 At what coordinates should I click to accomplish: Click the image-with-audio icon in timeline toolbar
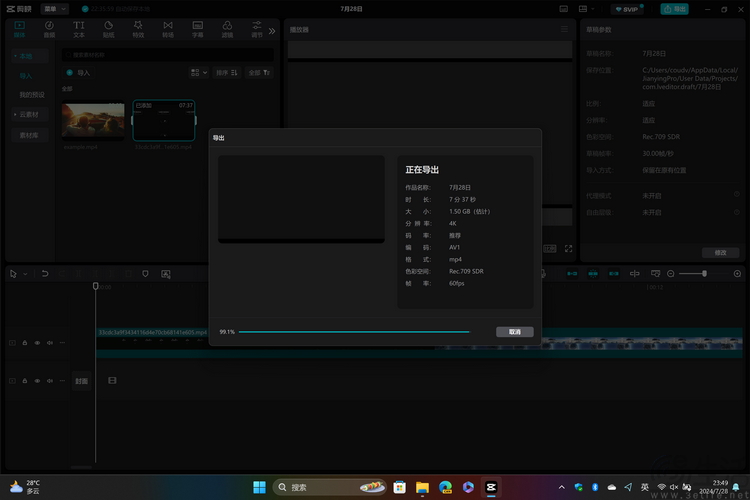(165, 274)
